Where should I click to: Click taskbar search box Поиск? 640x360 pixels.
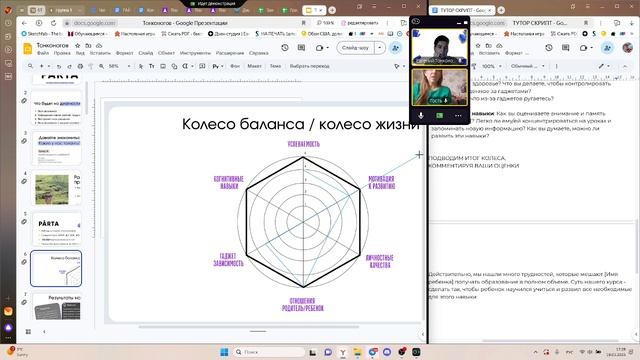point(269,352)
